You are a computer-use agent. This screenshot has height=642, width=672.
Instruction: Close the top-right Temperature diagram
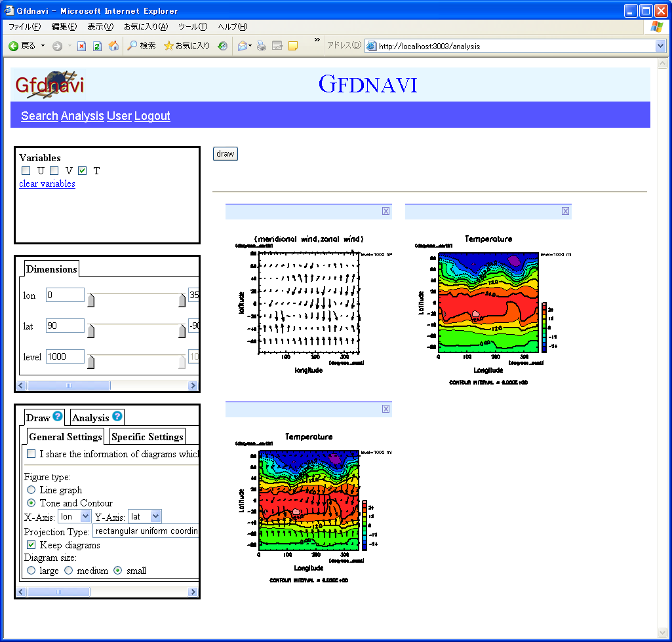pyautogui.click(x=565, y=211)
